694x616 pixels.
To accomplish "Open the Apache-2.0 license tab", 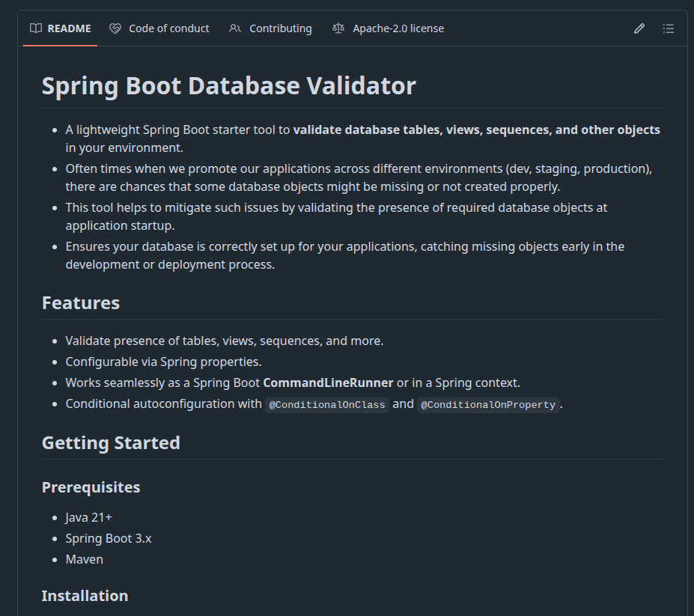I will 398,28.
